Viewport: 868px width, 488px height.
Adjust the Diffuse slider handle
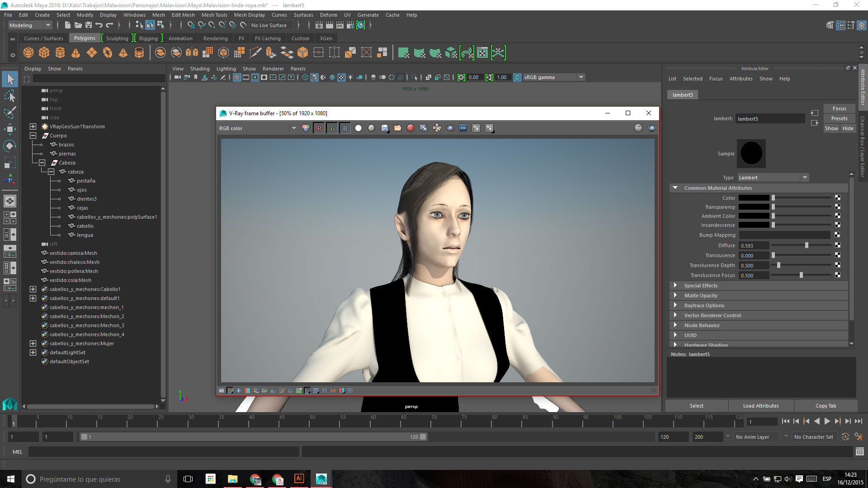pyautogui.click(x=807, y=245)
